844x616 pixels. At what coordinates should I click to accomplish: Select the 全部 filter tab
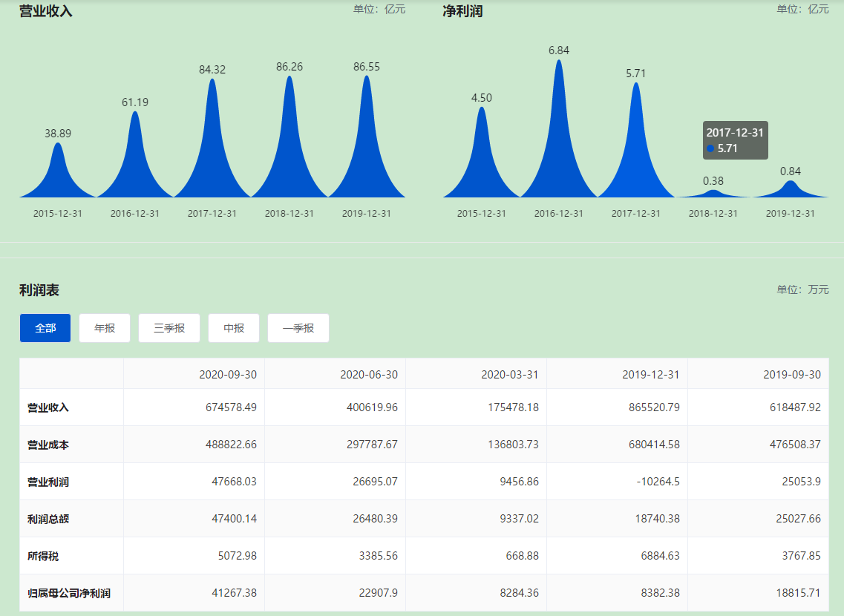(45, 328)
